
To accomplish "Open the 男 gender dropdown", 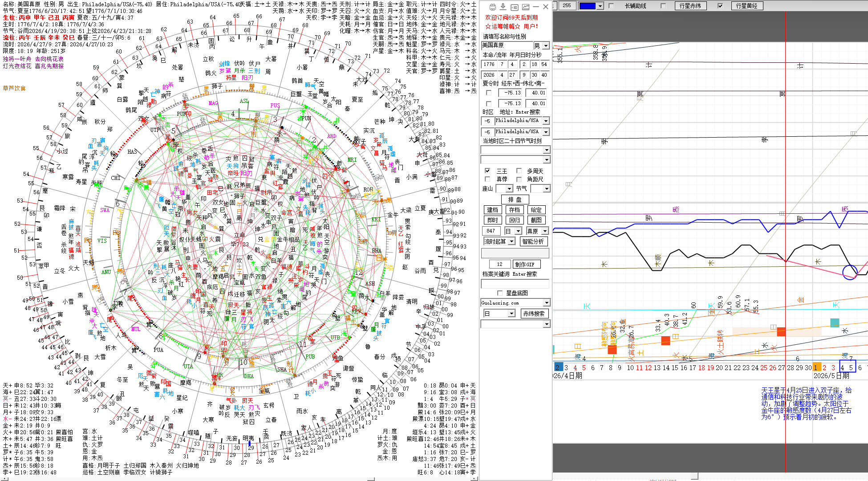I will click(x=546, y=45).
